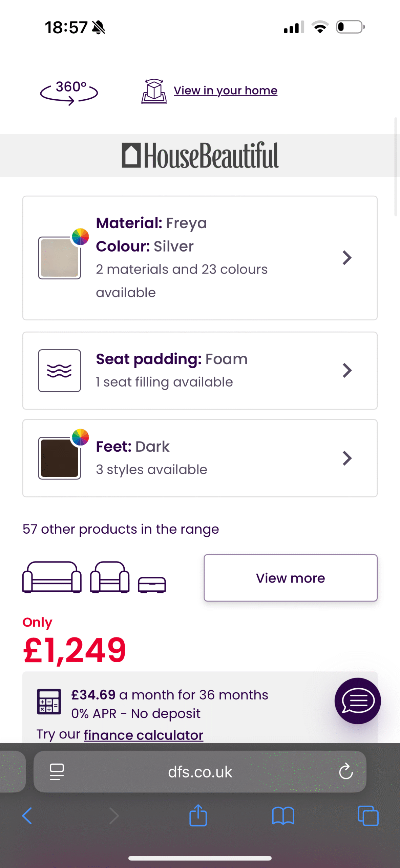Image resolution: width=400 pixels, height=868 pixels.
Task: Tap the AR cube view-in-home icon
Action: [x=154, y=91]
